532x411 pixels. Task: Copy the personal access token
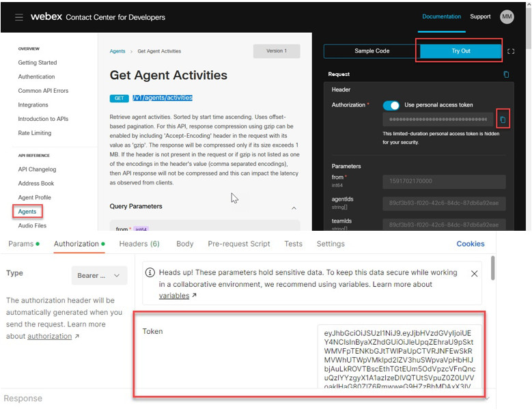click(x=503, y=119)
